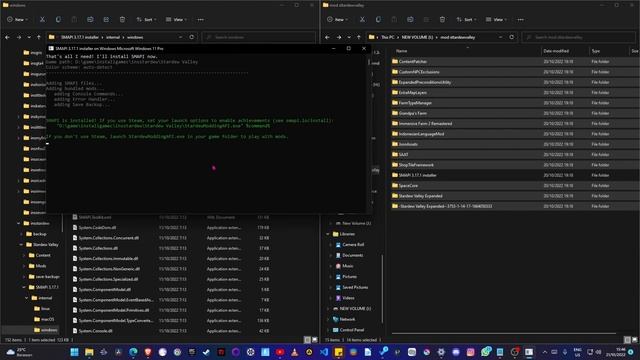Open New dropdown in left Explorer toolbar
Screen dimensions: 640x360
17,19
